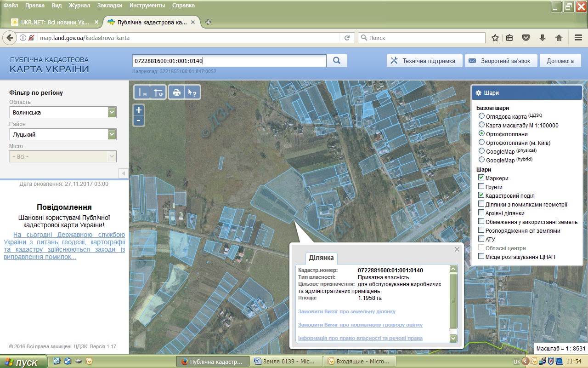Viewport: 588px width, 368px height.
Task: Bookmark this page with the star icon
Action: coord(495,38)
